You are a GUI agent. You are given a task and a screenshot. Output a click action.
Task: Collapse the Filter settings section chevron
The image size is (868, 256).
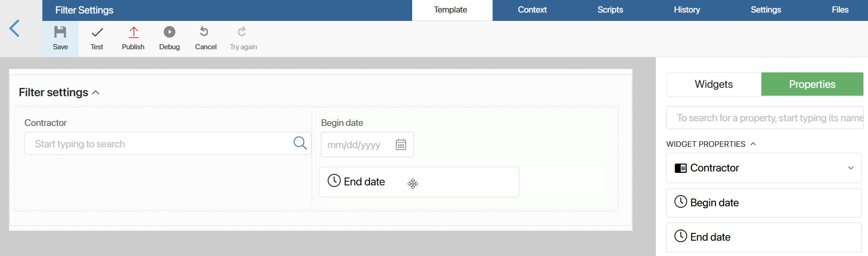[x=96, y=92]
